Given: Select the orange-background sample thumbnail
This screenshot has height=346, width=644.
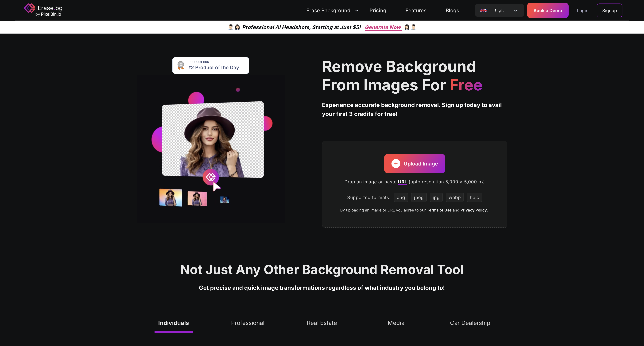Looking at the screenshot, I should point(171,197).
